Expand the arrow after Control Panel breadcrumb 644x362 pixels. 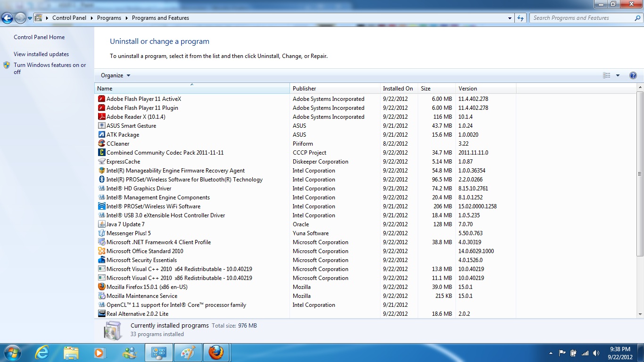tap(91, 18)
